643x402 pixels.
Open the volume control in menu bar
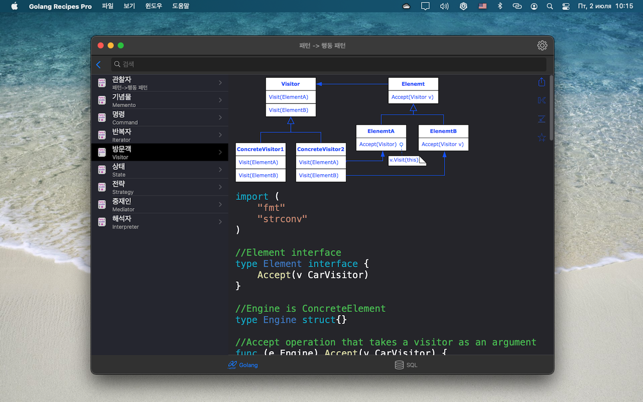tap(444, 6)
